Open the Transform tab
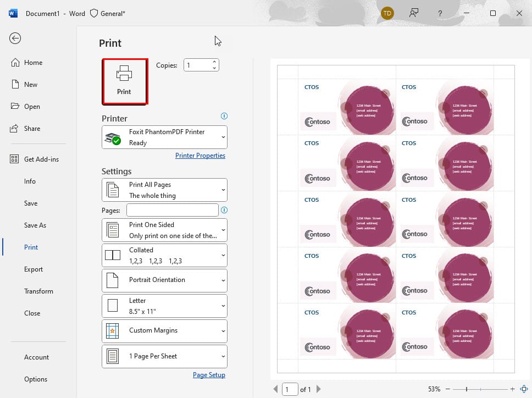This screenshot has width=532, height=398. pos(38,291)
